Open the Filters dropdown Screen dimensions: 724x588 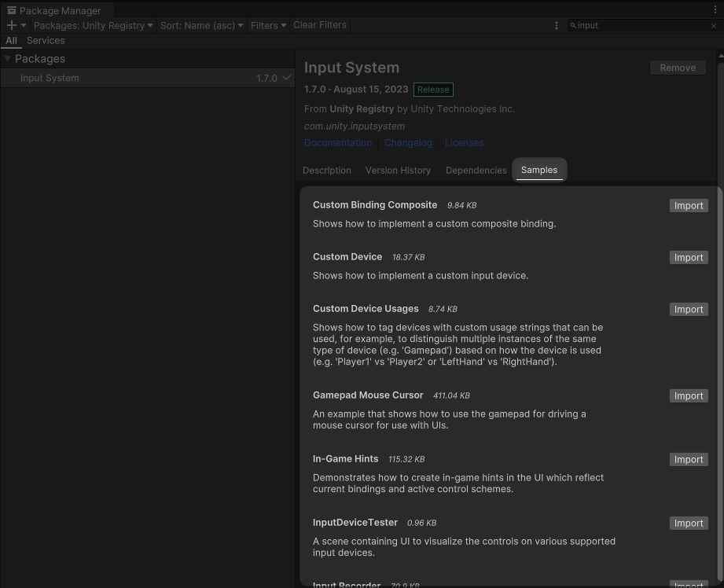pyautogui.click(x=268, y=25)
